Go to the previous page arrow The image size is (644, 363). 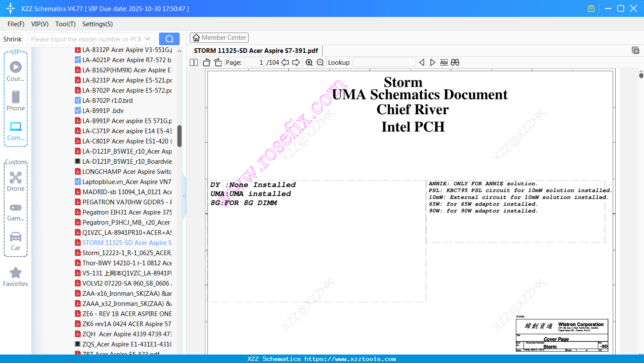tap(285, 62)
